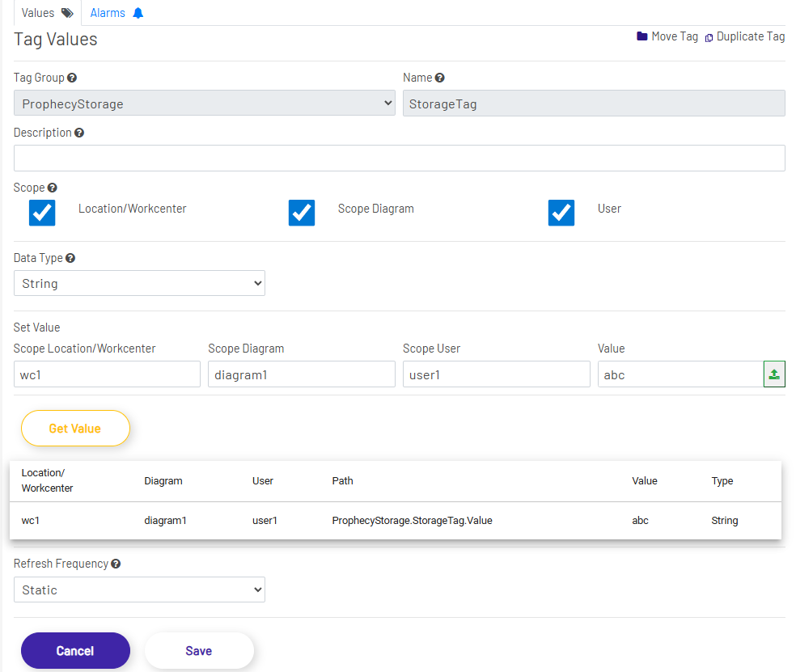Click into the Description text field
The height and width of the screenshot is (672, 796).
point(399,158)
